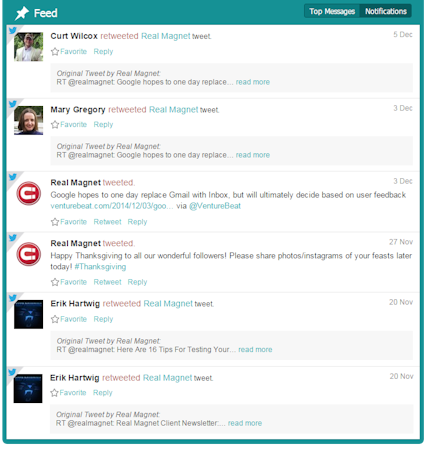Click read more after Real Magnet Client Newsletter
This screenshot has height=450, width=426.
click(245, 423)
